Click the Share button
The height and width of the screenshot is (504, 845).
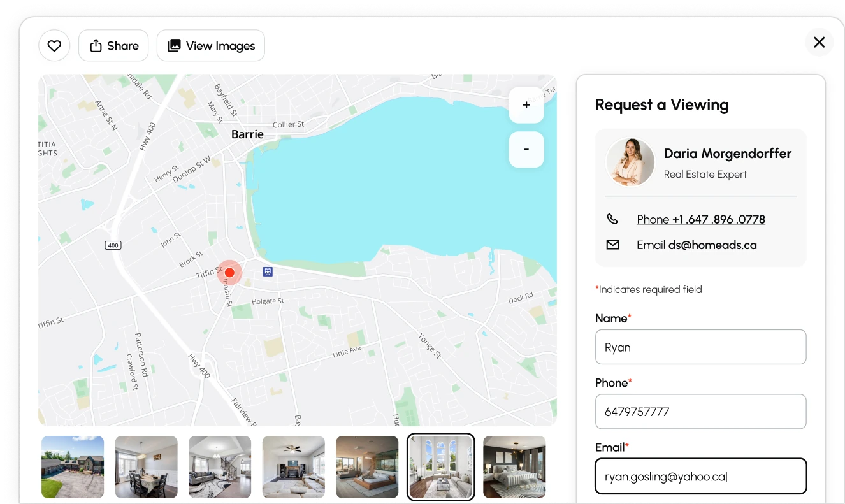coord(113,45)
